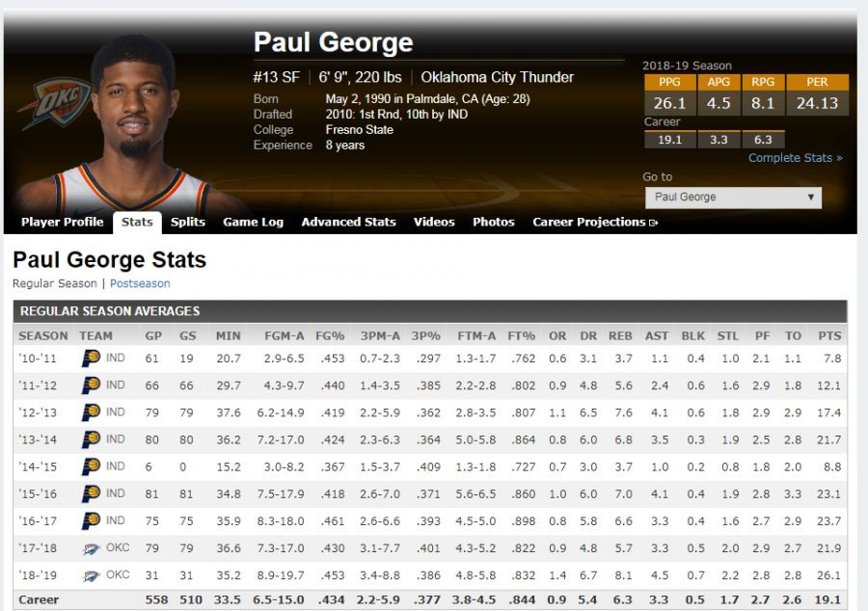
Task: Click the Pacers logo in the '16-'17 row
Action: (91, 520)
